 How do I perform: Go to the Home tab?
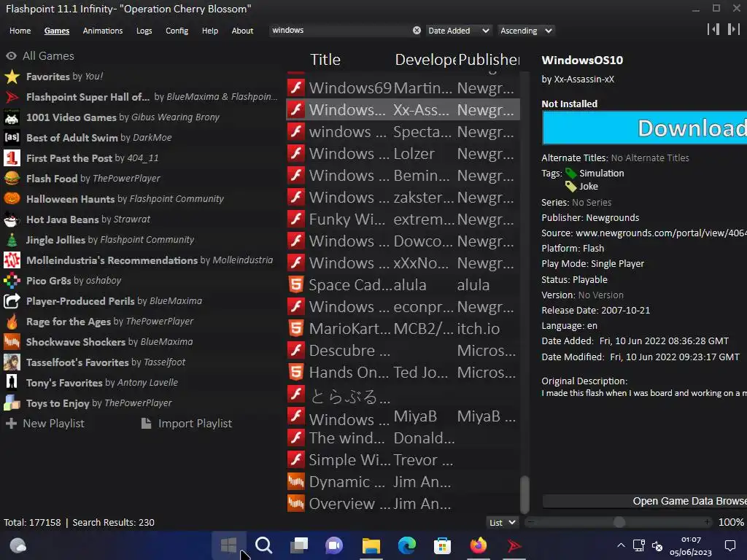coord(20,31)
